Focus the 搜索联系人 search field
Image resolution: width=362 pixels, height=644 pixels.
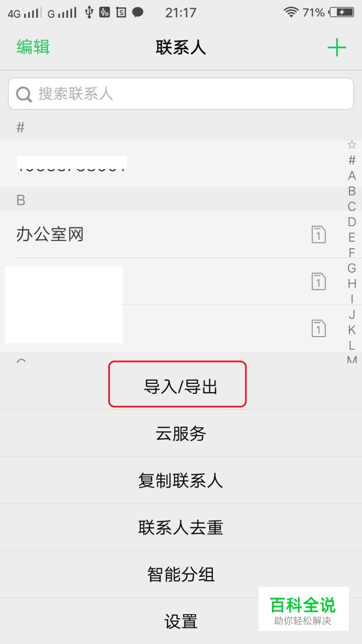(181, 94)
